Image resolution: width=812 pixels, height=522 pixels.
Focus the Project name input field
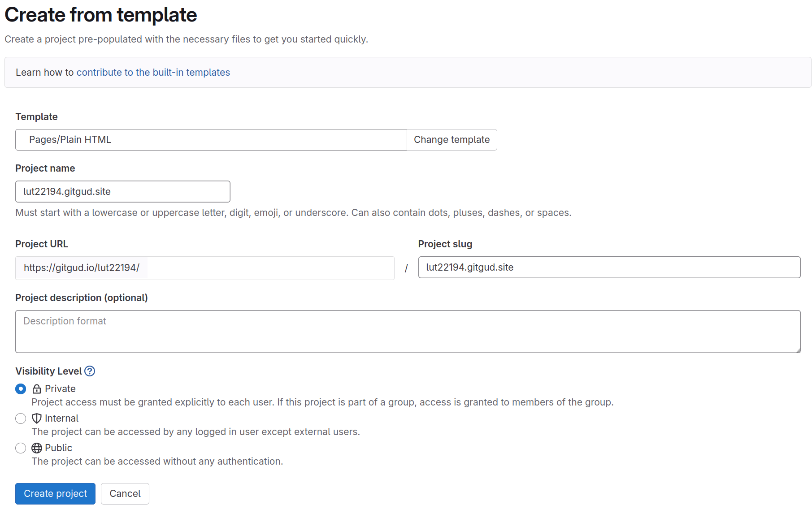click(122, 192)
